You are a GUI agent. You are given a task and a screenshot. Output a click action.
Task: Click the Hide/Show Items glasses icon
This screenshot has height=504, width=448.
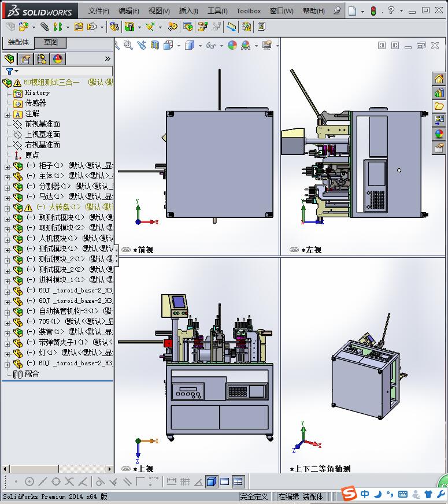click(211, 45)
